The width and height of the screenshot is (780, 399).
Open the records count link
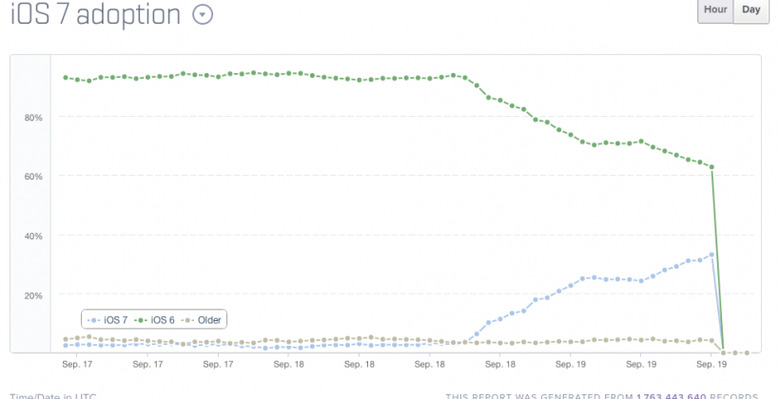click(671, 397)
